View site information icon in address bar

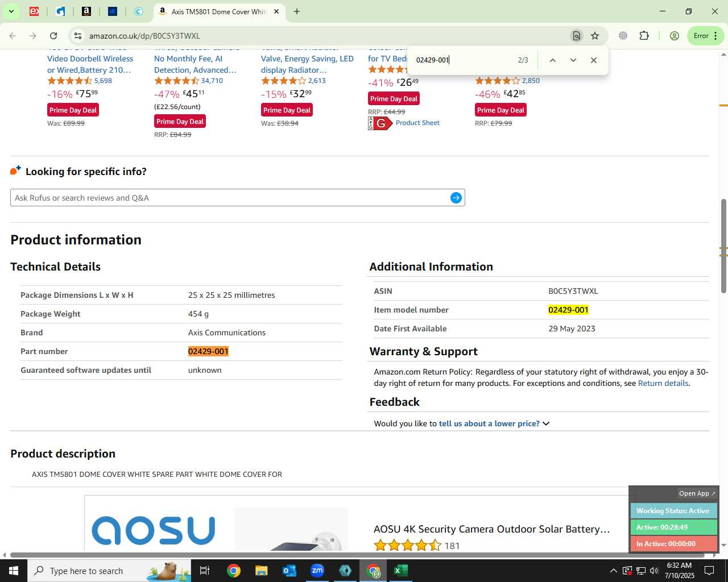(x=77, y=36)
